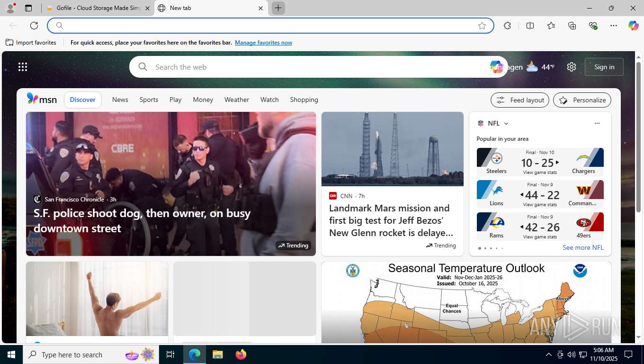Click the weather 44°F widget
This screenshot has height=364, width=644.
(x=540, y=67)
